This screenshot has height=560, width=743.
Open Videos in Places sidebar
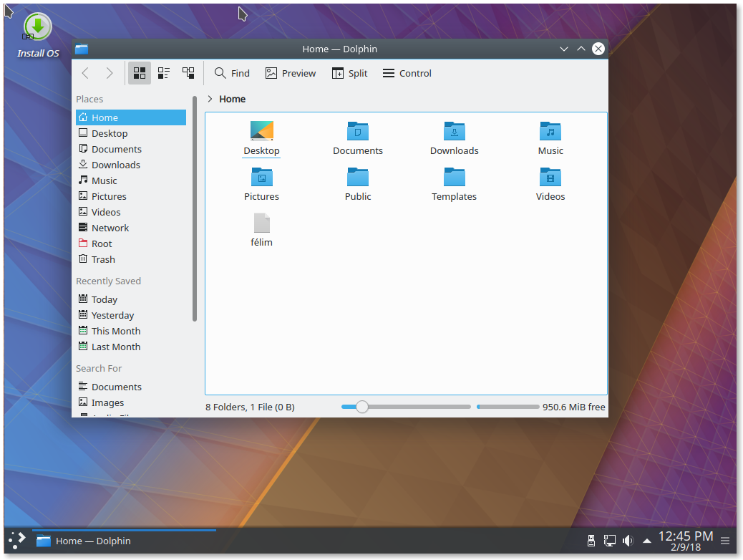coord(131,212)
